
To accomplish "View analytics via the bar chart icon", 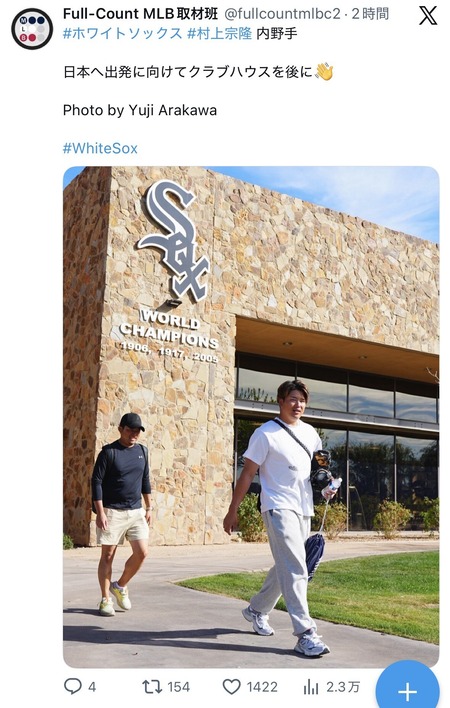I will click(x=311, y=687).
